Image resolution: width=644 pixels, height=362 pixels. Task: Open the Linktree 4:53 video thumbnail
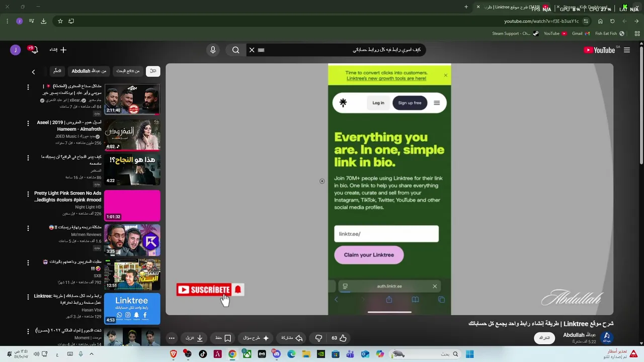click(x=132, y=309)
